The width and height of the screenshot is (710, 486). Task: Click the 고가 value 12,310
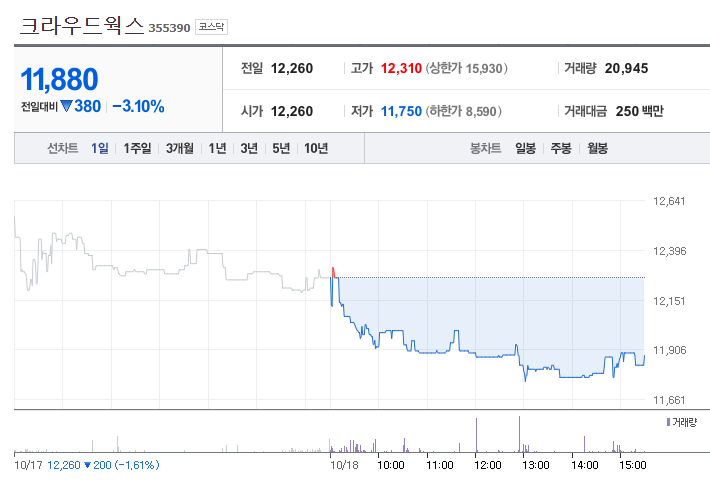[401, 68]
